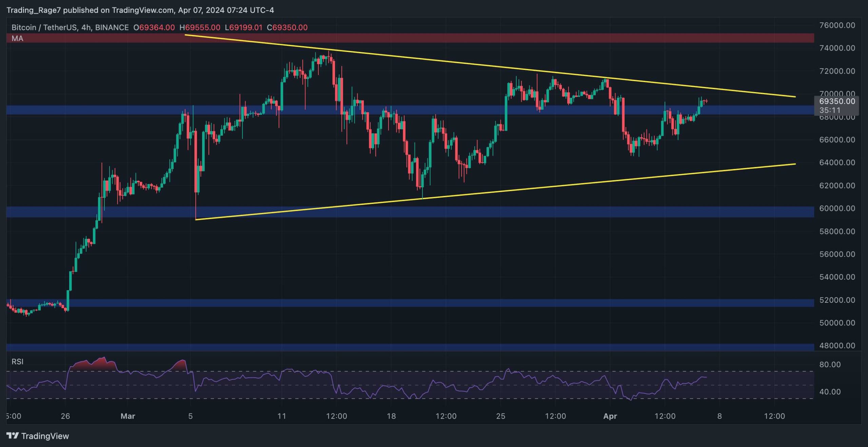
Task: Click the H69555.00 high value
Action: pyautogui.click(x=200, y=27)
